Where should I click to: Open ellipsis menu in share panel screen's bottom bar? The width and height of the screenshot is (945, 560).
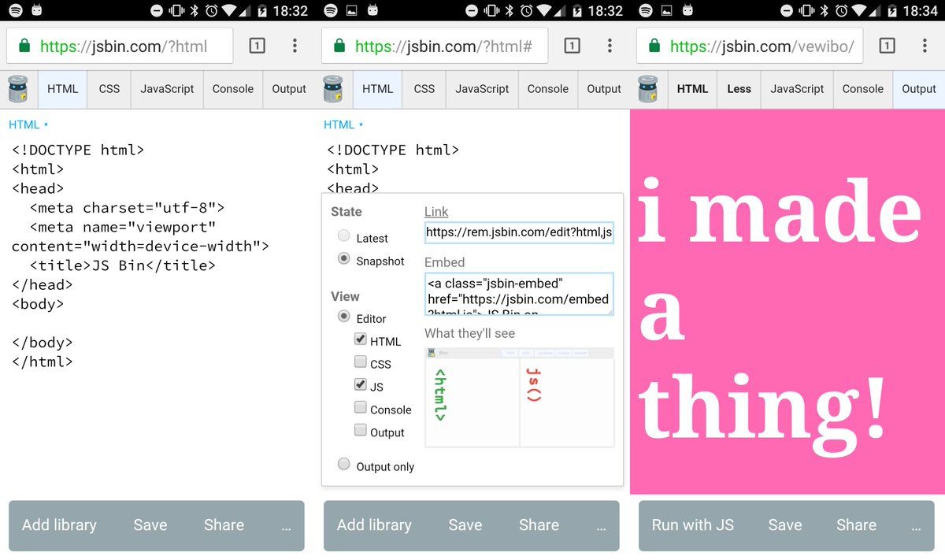[602, 528]
